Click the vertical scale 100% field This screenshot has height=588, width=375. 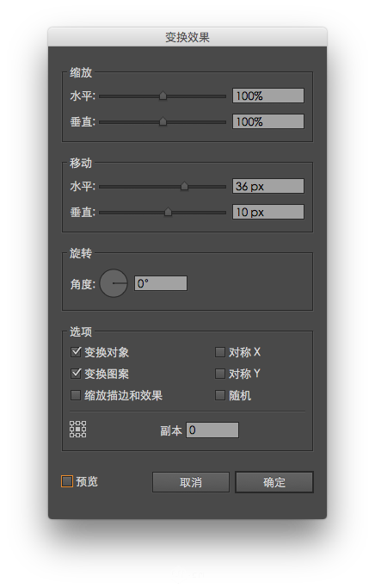pos(268,121)
